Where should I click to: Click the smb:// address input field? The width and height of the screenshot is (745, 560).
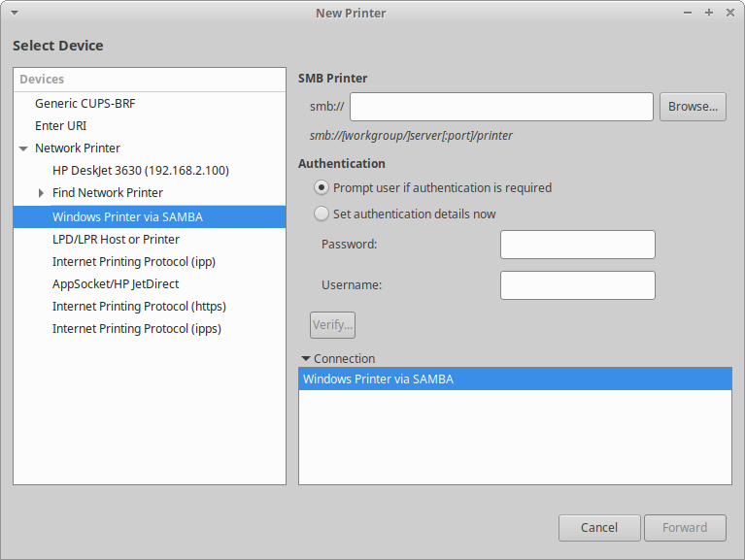coord(501,107)
